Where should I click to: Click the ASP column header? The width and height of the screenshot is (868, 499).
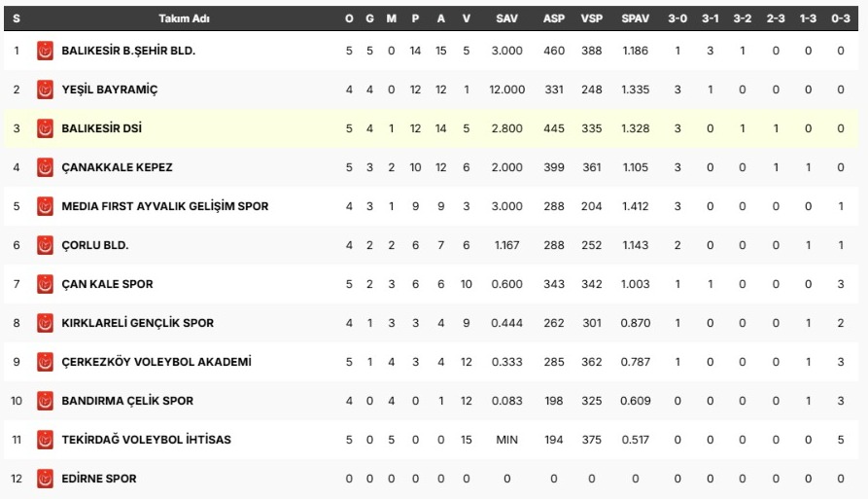coord(554,18)
